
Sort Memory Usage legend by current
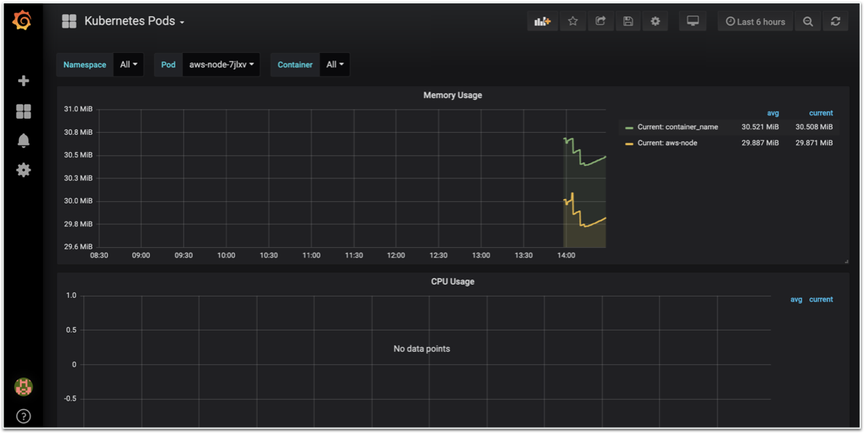821,113
